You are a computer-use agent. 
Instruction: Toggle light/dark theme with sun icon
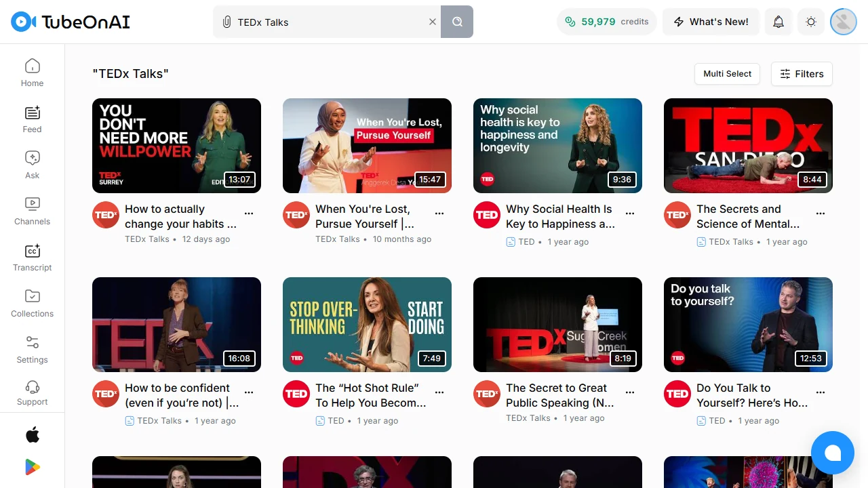[x=811, y=22]
